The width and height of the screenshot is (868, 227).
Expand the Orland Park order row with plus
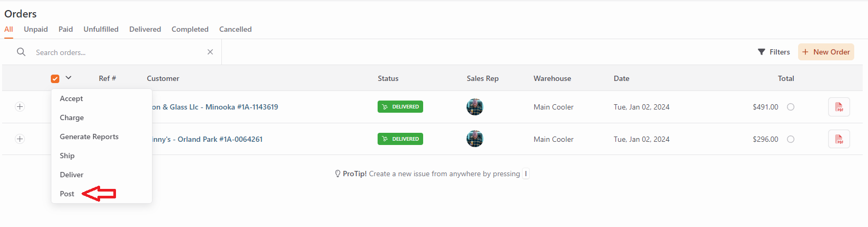(x=20, y=139)
